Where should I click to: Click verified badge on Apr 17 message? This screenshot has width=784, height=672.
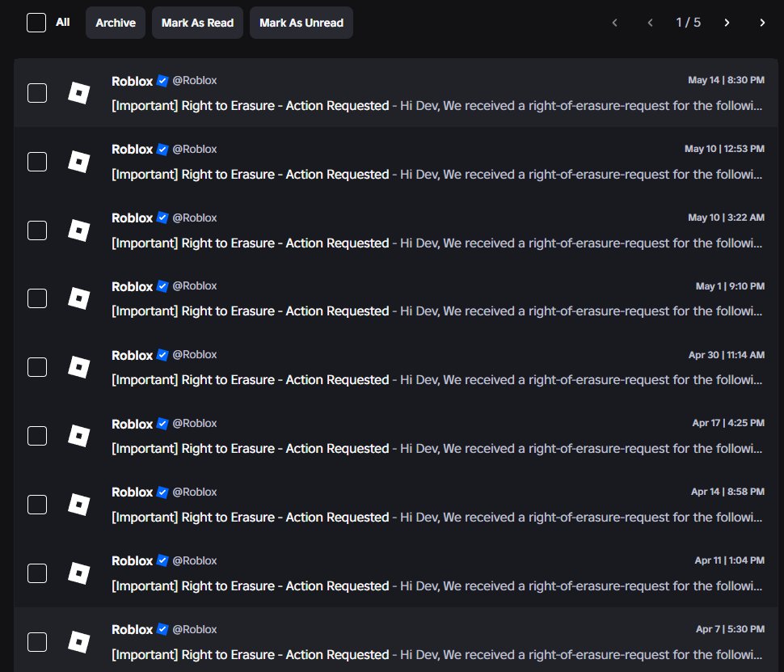162,423
